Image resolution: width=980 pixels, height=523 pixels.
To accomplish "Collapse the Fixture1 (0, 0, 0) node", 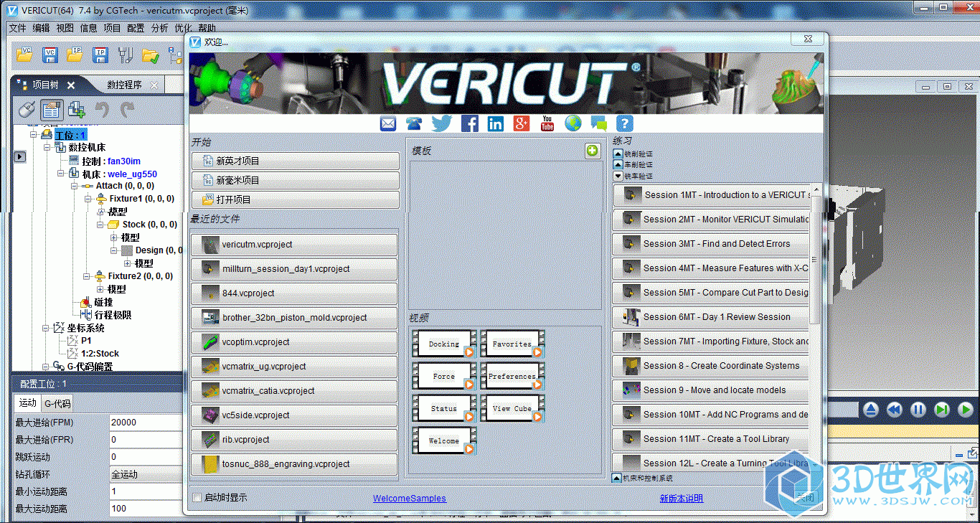I will click(88, 199).
